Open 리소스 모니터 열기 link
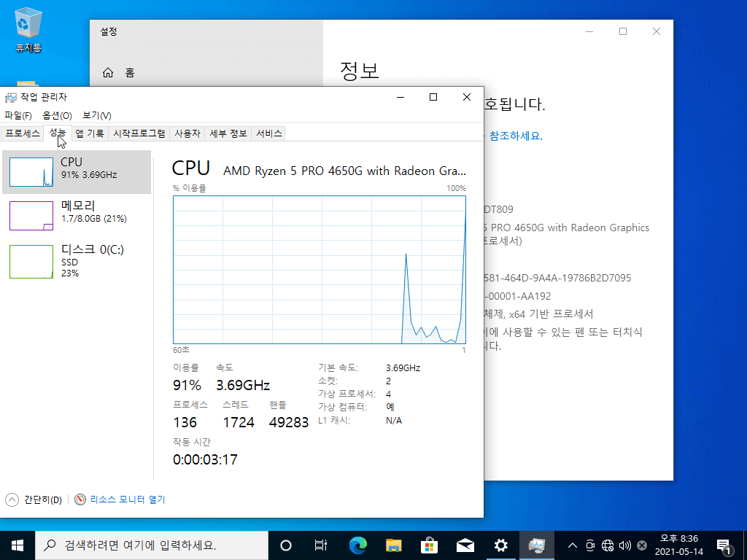Viewport: 747px width, 560px height. tap(127, 499)
